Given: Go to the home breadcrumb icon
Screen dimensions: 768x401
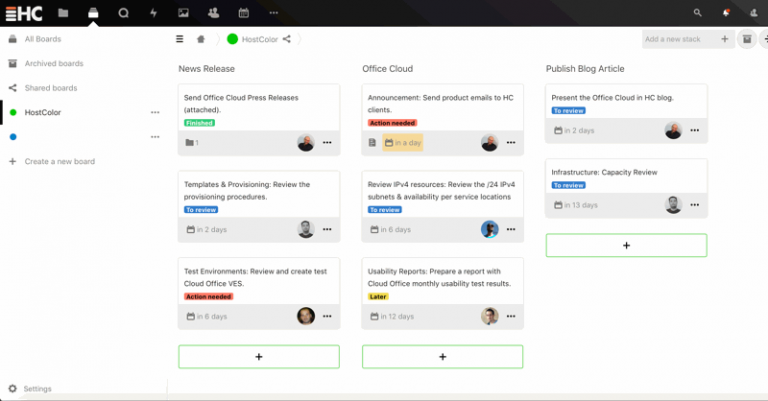Looking at the screenshot, I should coord(201,39).
